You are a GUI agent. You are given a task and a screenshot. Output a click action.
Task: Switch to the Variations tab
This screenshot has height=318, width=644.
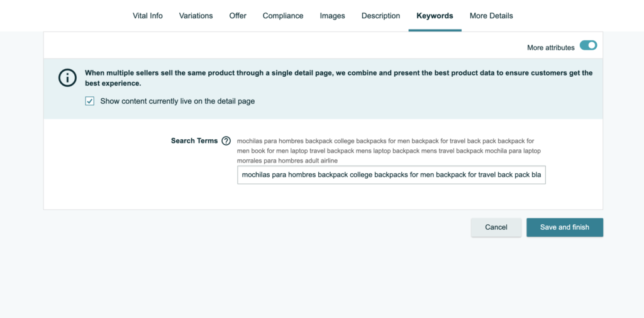pyautogui.click(x=196, y=16)
